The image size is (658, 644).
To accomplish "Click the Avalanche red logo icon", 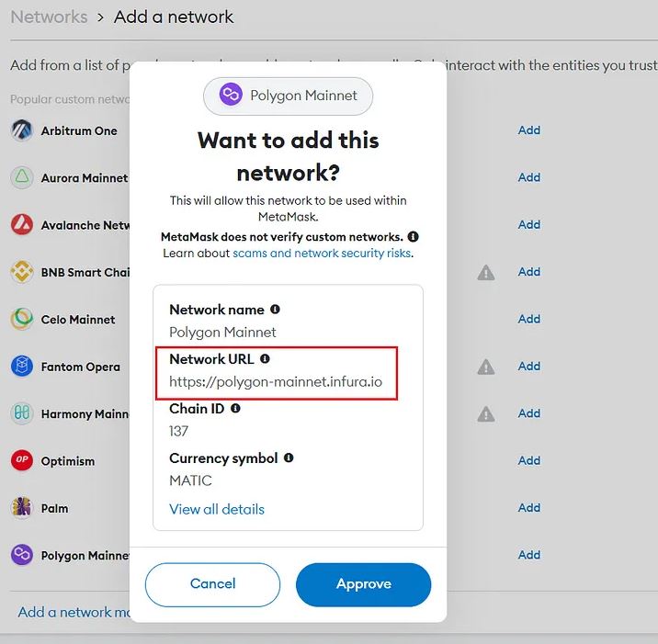I will [21, 224].
